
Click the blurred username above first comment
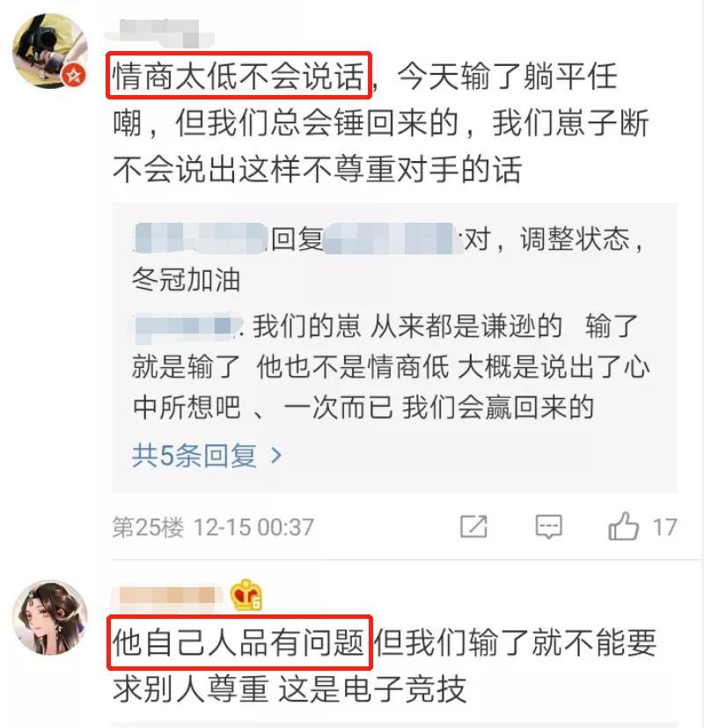point(158,32)
